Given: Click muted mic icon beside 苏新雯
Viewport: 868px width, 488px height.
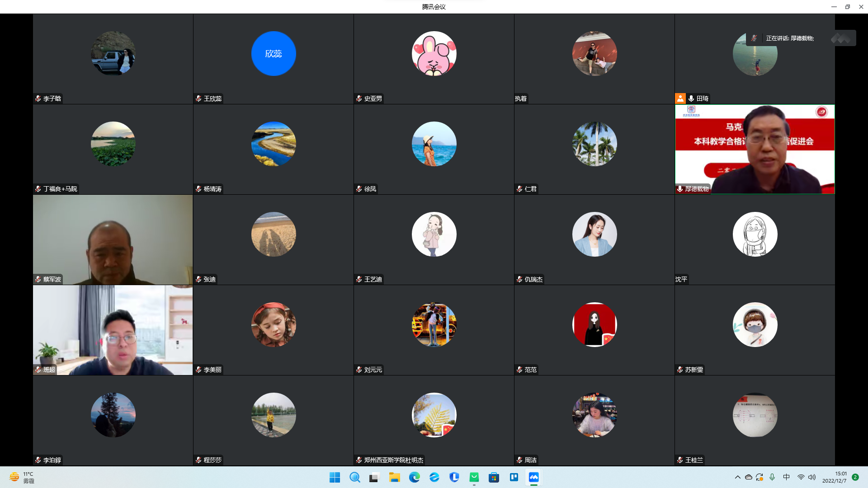Looking at the screenshot, I should [680, 370].
